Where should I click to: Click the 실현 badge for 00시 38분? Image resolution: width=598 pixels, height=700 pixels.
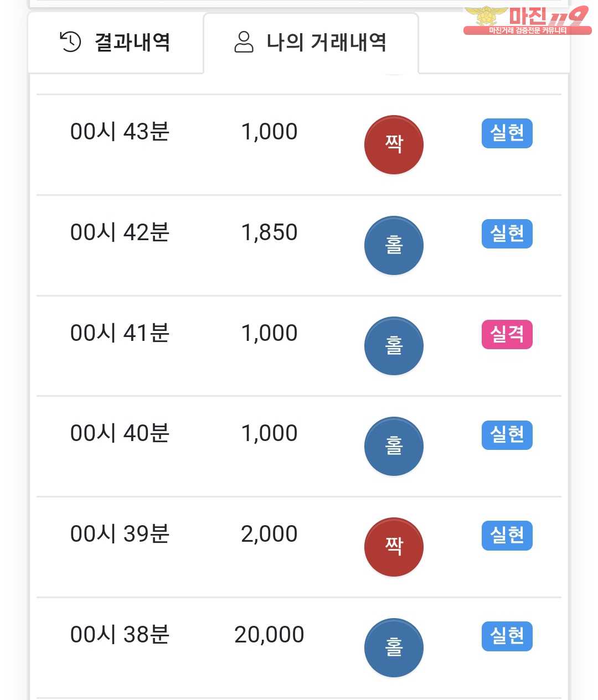pos(507,636)
